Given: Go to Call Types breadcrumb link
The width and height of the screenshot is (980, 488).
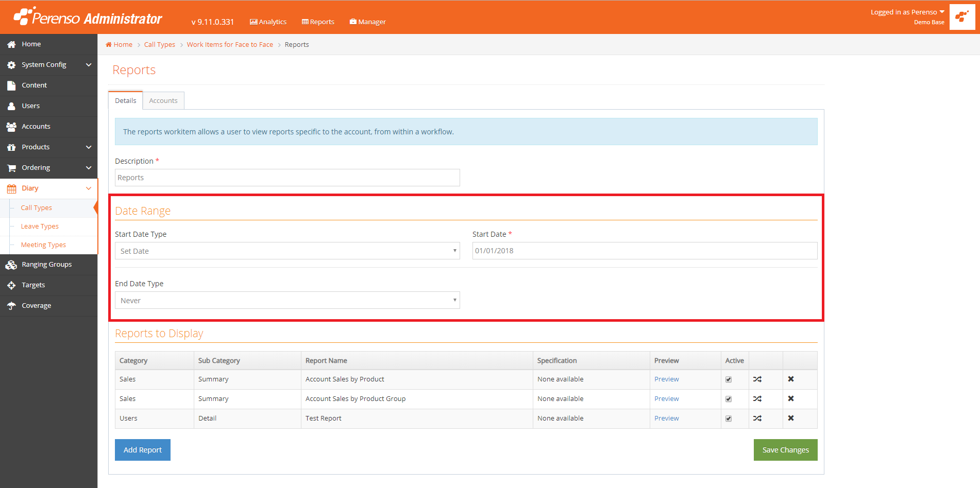Looking at the screenshot, I should [160, 45].
